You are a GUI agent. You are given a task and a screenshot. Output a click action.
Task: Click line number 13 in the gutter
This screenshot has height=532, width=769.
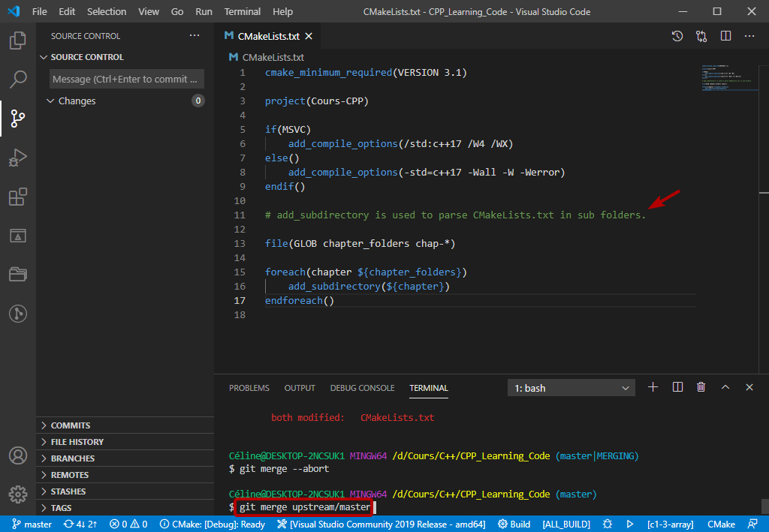coord(240,243)
